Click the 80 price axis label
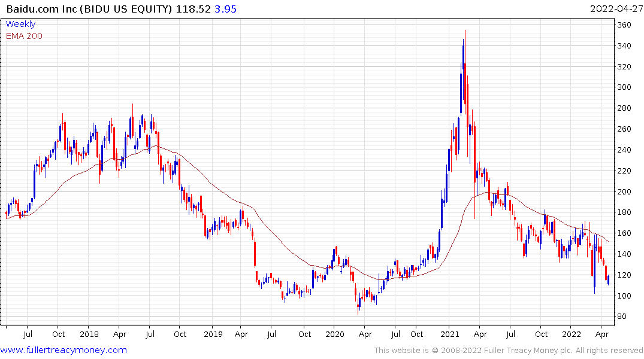Screen dimensions: 644x359 622,317
